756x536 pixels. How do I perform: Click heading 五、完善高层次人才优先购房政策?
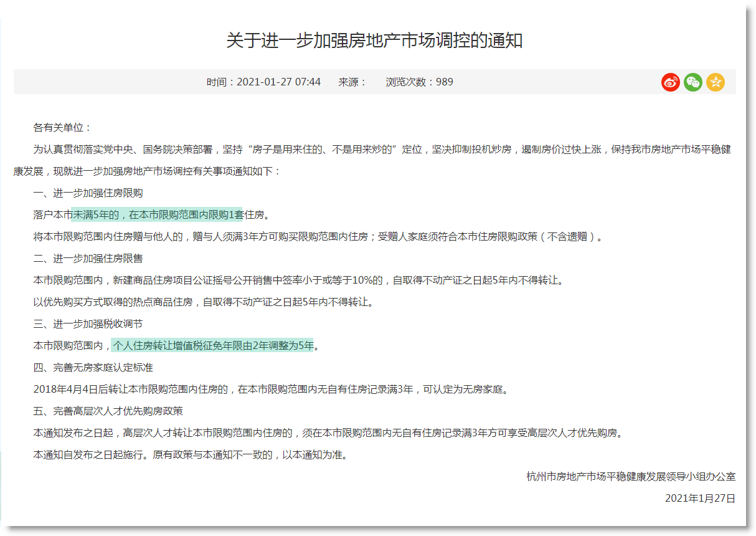tap(108, 411)
